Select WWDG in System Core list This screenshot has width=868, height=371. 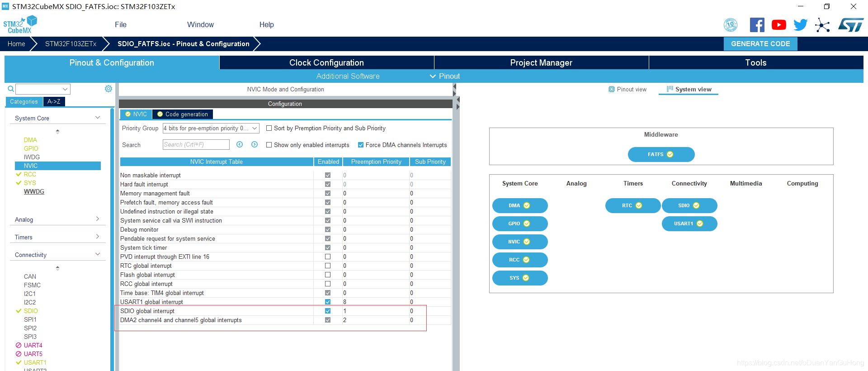(34, 191)
